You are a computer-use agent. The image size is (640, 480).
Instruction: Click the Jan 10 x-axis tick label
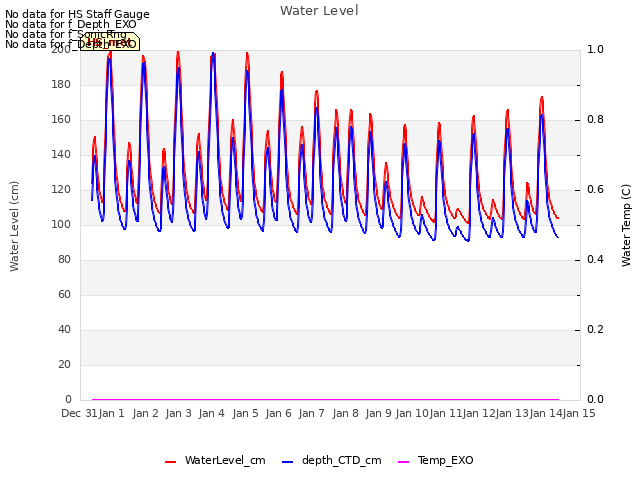412,413
